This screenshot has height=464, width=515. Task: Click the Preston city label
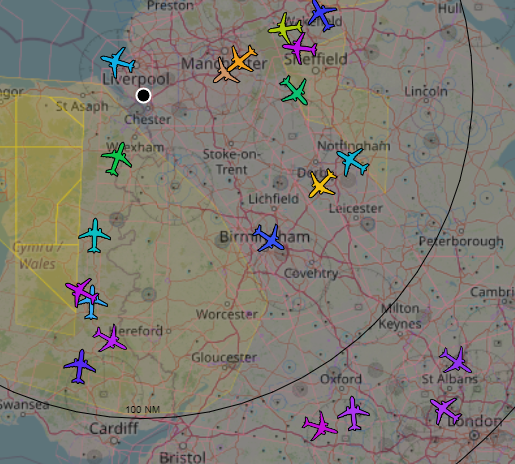(170, 5)
